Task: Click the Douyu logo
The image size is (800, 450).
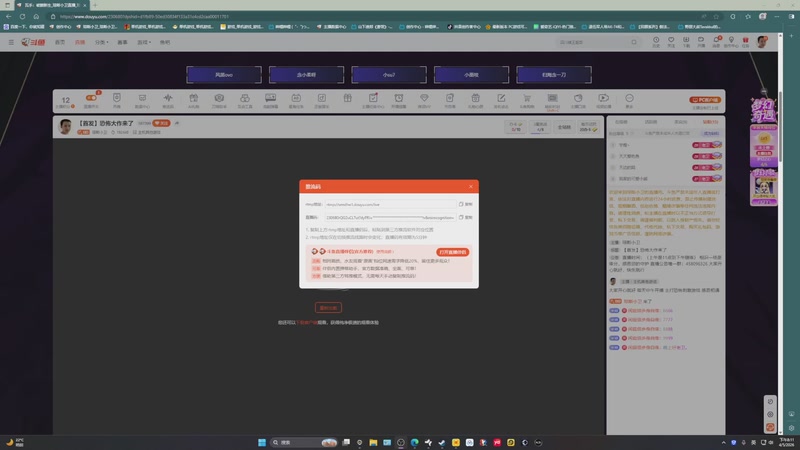Action: pos(33,42)
